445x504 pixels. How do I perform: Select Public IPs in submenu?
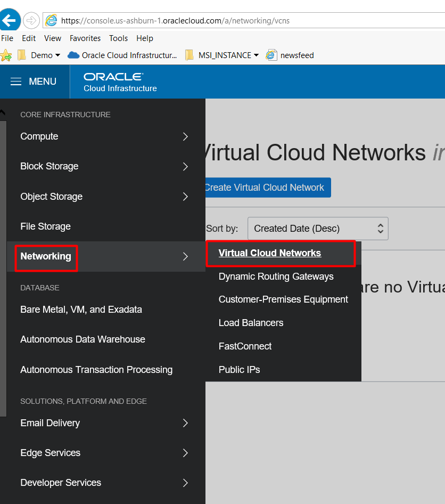click(x=239, y=370)
